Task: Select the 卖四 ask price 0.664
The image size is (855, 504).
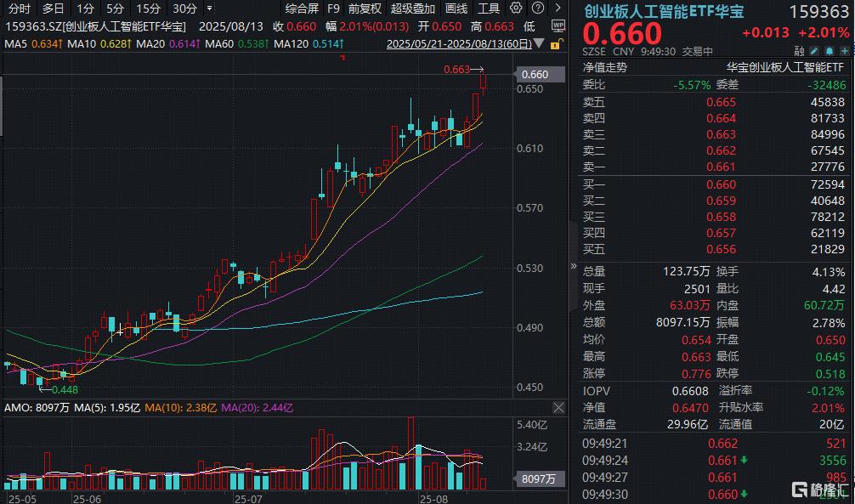Action: click(x=721, y=118)
